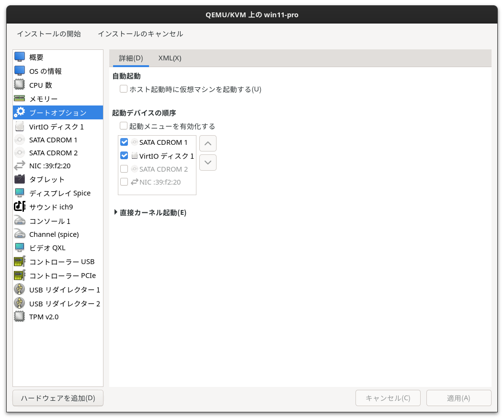This screenshot has width=504, height=420.
Task: Open the ビデオ QXL display icon
Action: click(x=19, y=248)
